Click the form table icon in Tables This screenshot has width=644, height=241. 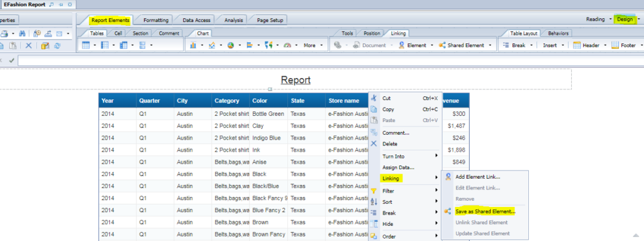(x=143, y=45)
